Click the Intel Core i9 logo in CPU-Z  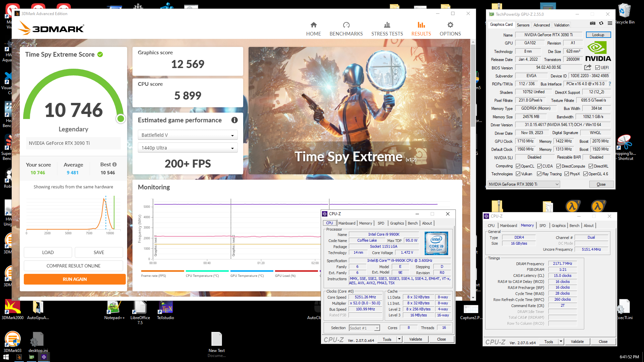coord(436,243)
